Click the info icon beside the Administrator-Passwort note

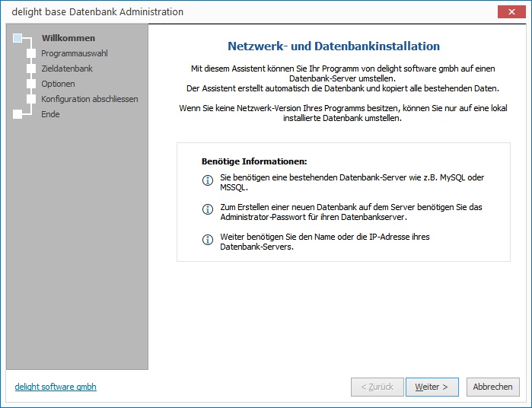[x=207, y=209]
